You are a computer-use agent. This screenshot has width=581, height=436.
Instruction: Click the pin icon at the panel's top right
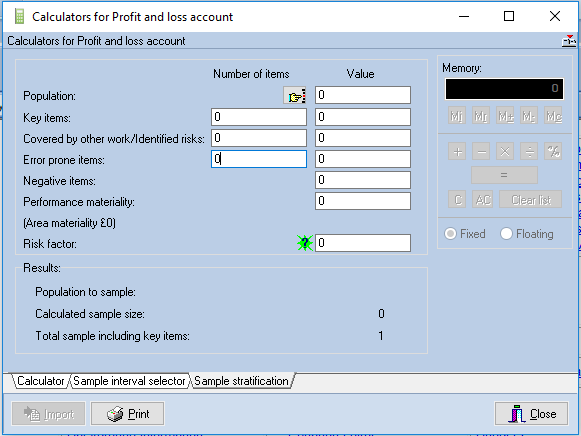tap(569, 40)
